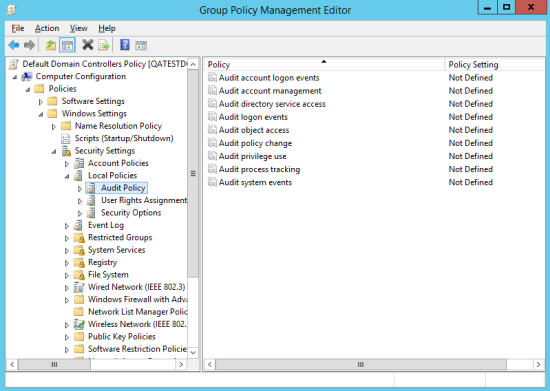Click the File System folder icon

79,275
